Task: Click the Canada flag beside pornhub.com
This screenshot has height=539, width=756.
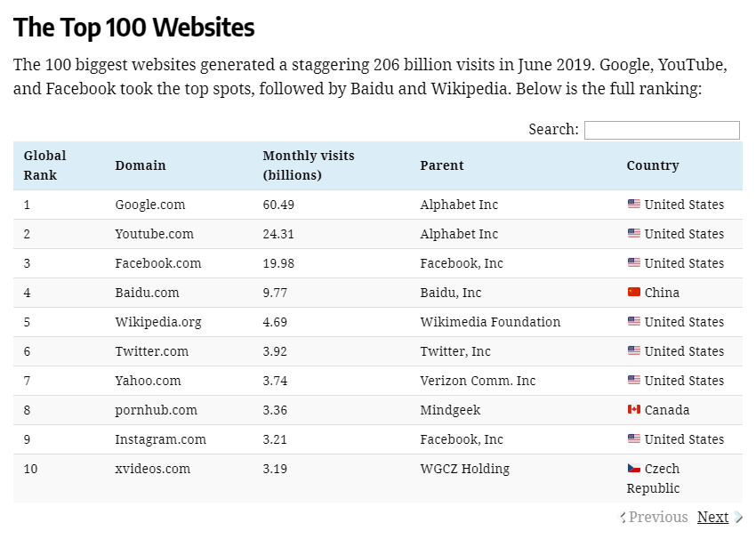Action: [632, 409]
